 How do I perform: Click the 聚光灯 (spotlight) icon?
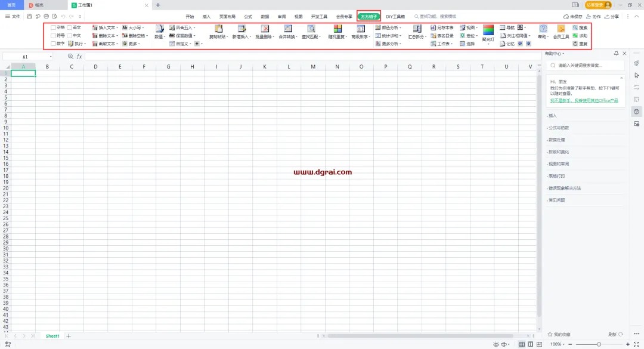(x=488, y=30)
